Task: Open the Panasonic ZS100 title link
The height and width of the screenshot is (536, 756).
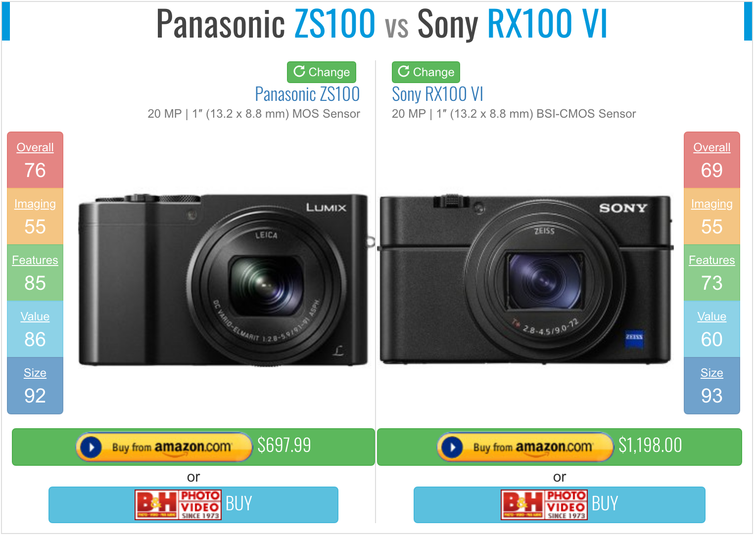Action: click(307, 94)
